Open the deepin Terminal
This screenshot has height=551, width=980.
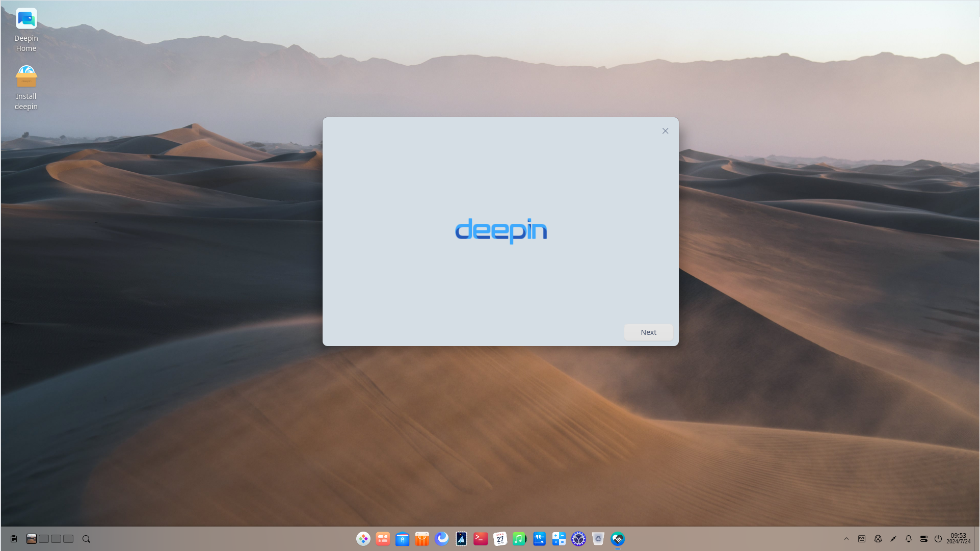coord(480,539)
